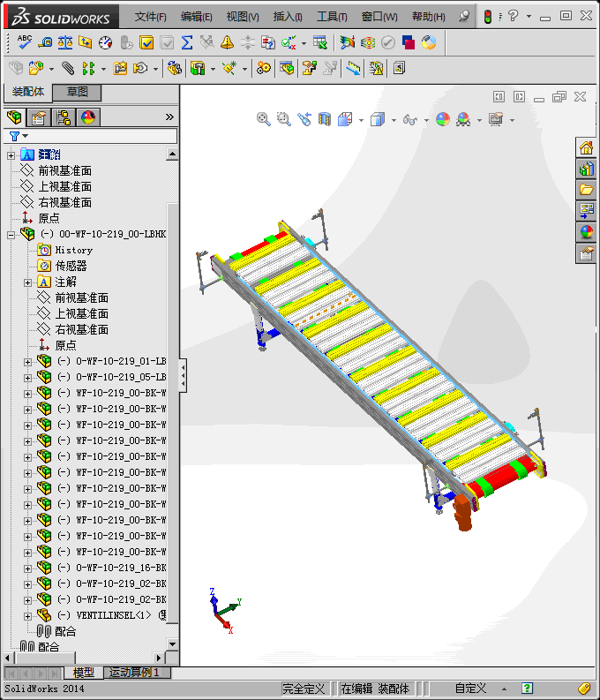The width and height of the screenshot is (600, 700).
Task: Toggle the yellow Design Checker checkbox icon
Action: [x=146, y=42]
